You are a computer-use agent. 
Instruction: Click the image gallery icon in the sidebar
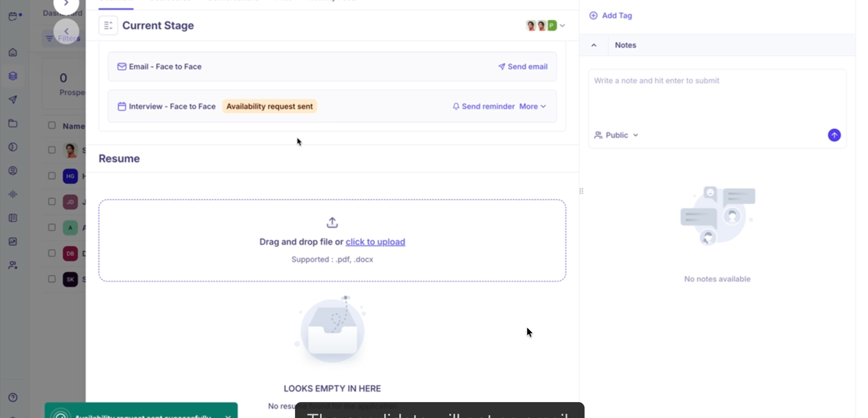click(13, 241)
